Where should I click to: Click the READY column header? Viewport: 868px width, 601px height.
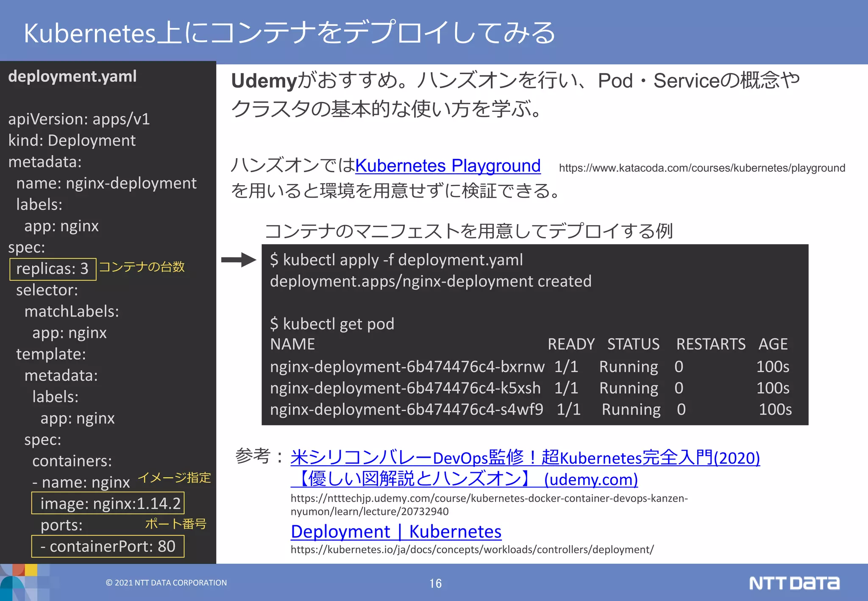[571, 344]
